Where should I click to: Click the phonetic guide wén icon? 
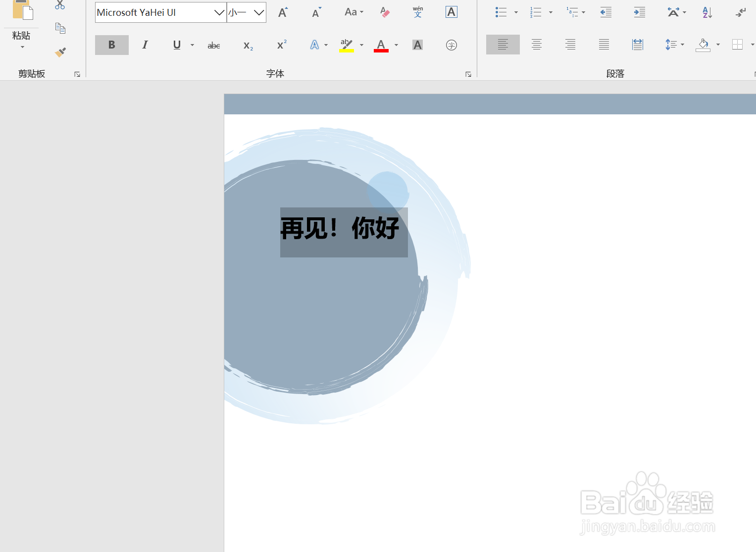coord(418,12)
